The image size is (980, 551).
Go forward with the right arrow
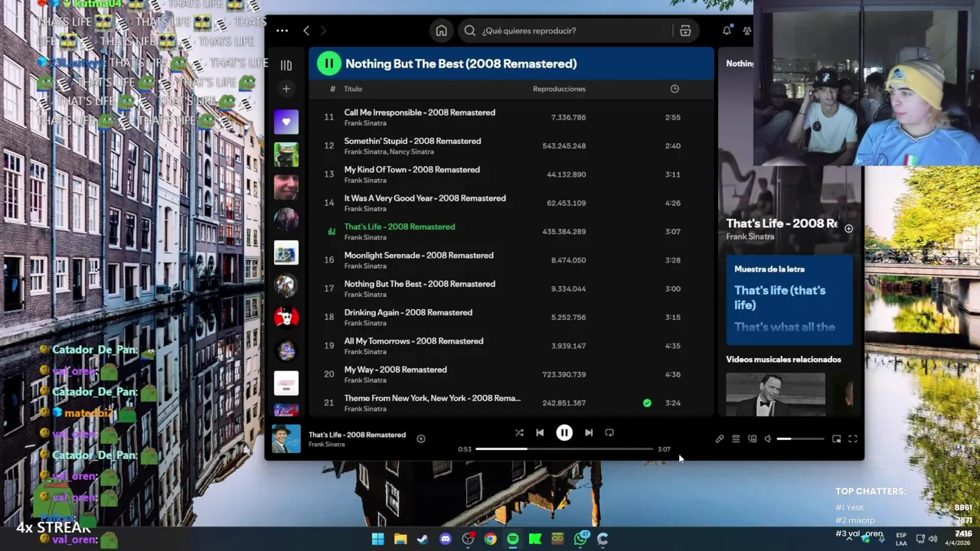[323, 31]
